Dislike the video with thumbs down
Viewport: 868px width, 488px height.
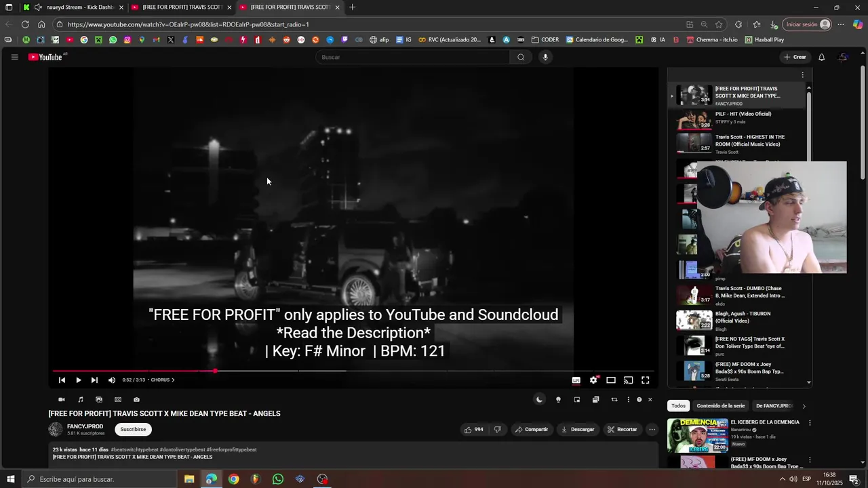tap(498, 429)
